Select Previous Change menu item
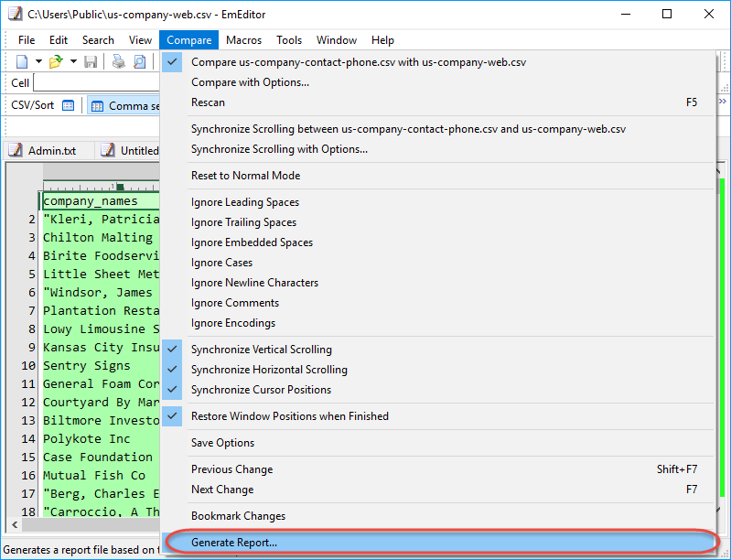This screenshot has height=560, width=731. click(437, 469)
